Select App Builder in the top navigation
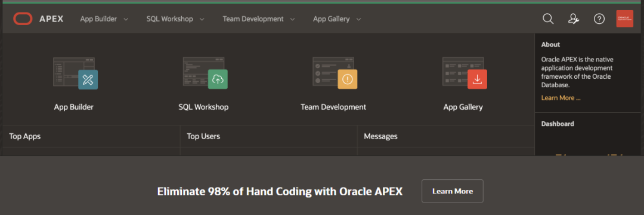 (x=98, y=19)
